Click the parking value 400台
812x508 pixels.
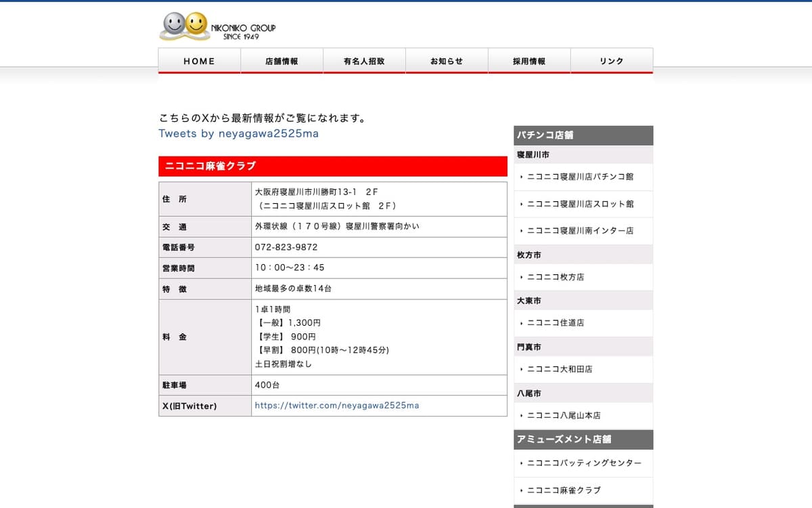click(267, 385)
